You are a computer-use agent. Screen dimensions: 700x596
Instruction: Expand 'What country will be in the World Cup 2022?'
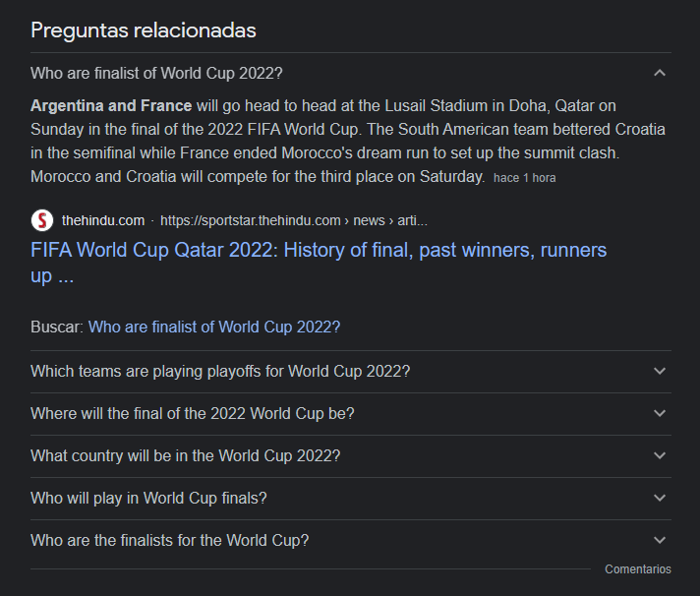(x=185, y=455)
